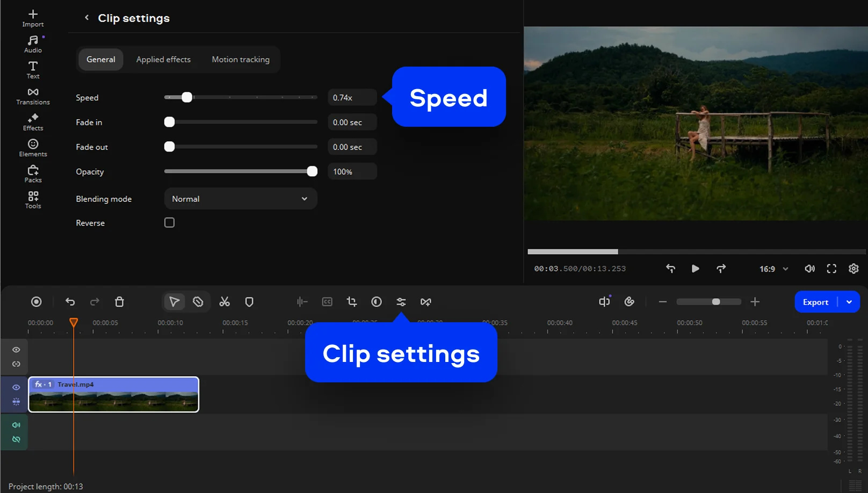This screenshot has height=493, width=868.
Task: Expand the Export options arrow
Action: [849, 302]
